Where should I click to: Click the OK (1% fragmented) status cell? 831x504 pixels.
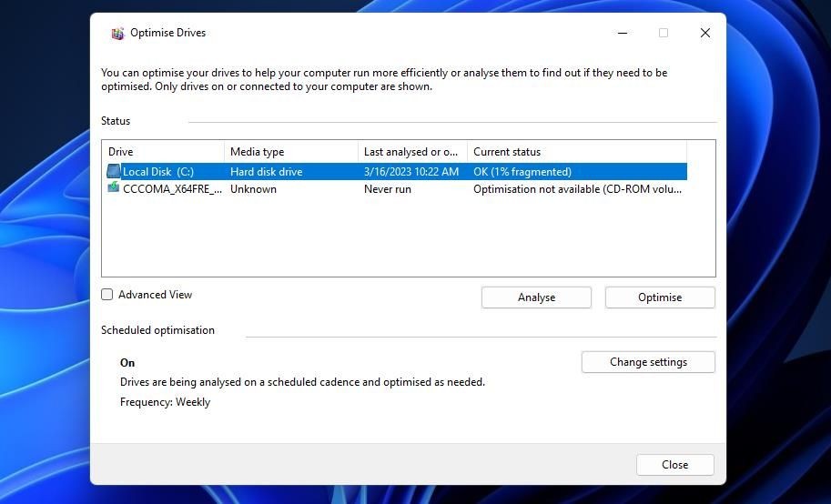[x=522, y=172]
